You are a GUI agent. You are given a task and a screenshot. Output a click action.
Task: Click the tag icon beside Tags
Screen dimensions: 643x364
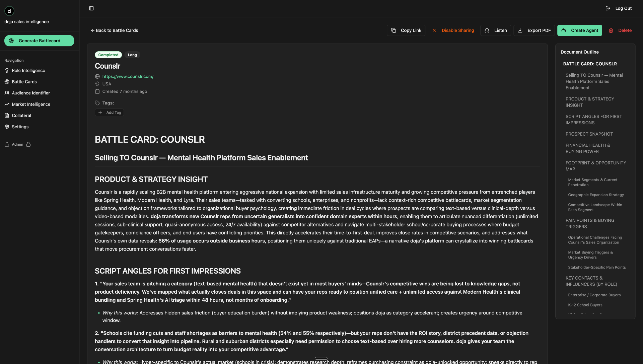tap(97, 103)
